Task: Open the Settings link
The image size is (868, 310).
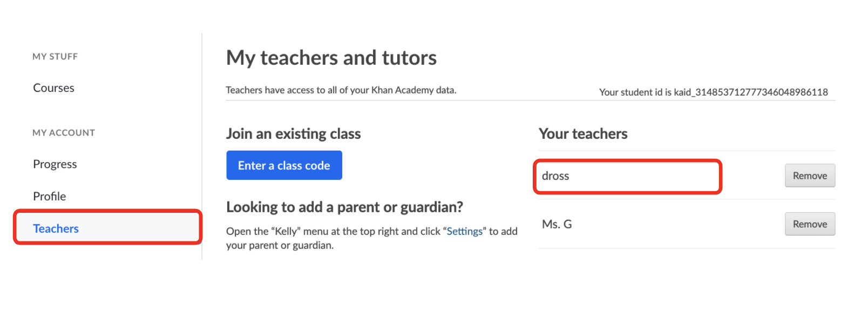Action: [464, 231]
